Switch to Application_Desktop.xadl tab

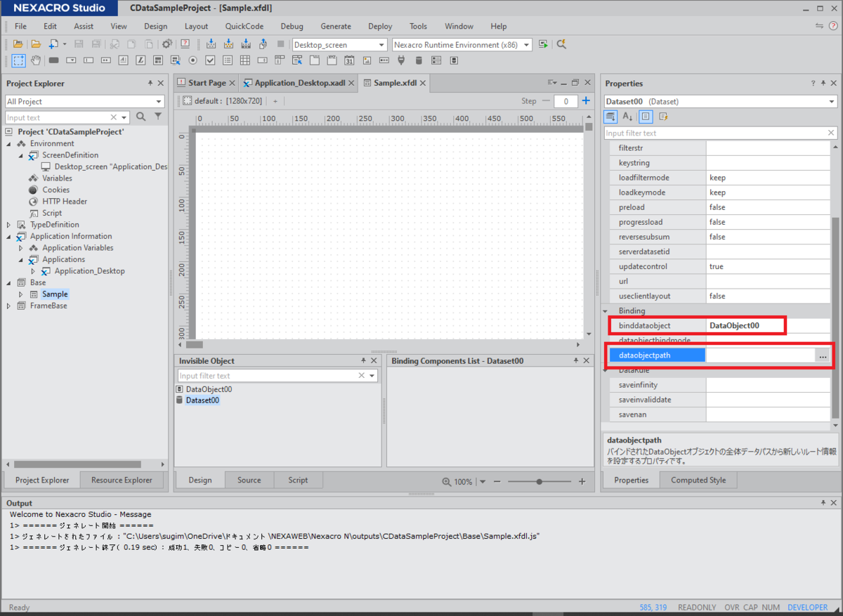click(x=299, y=83)
